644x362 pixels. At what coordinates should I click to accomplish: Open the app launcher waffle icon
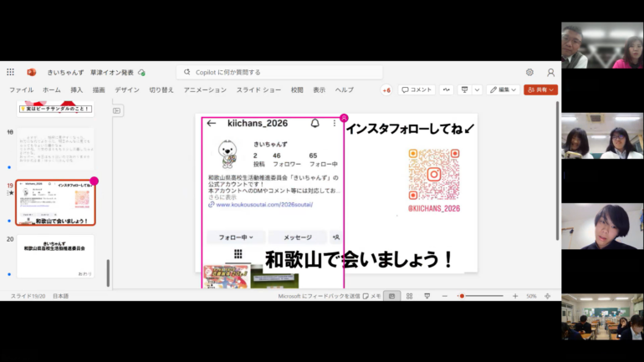[10, 73]
